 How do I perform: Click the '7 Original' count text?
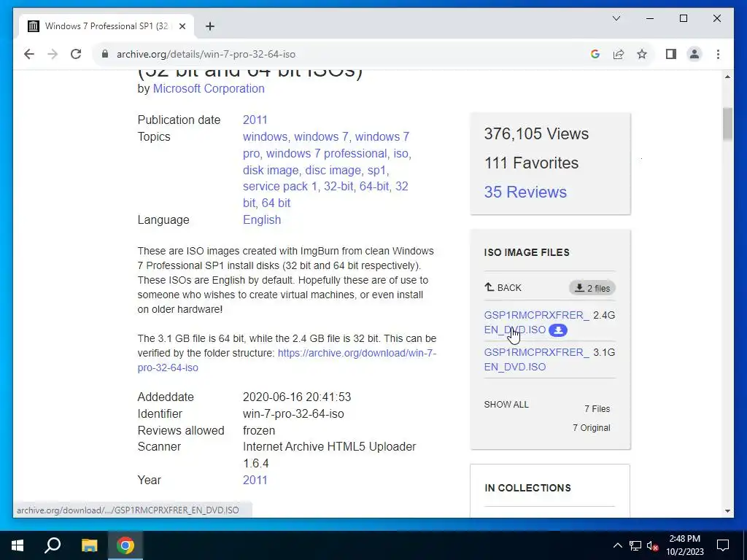point(591,427)
